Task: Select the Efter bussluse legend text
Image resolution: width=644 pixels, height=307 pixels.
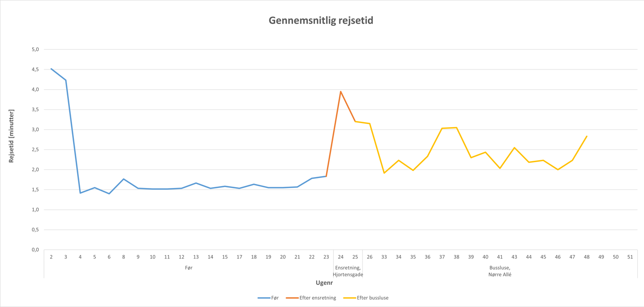Action: pyautogui.click(x=373, y=298)
